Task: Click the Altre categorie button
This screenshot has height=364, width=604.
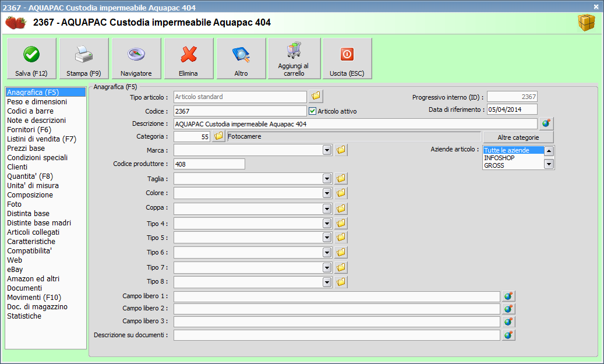Action: [x=518, y=137]
